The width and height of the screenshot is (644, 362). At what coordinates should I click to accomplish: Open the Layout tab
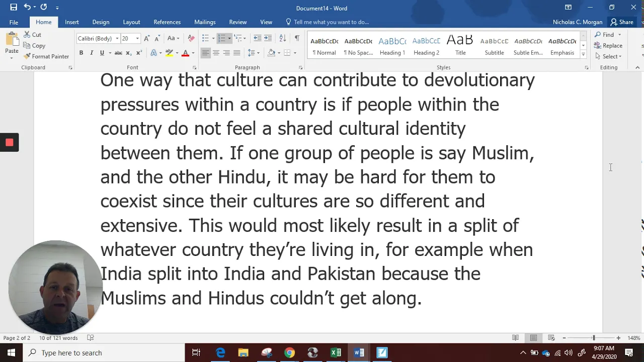[x=131, y=22]
